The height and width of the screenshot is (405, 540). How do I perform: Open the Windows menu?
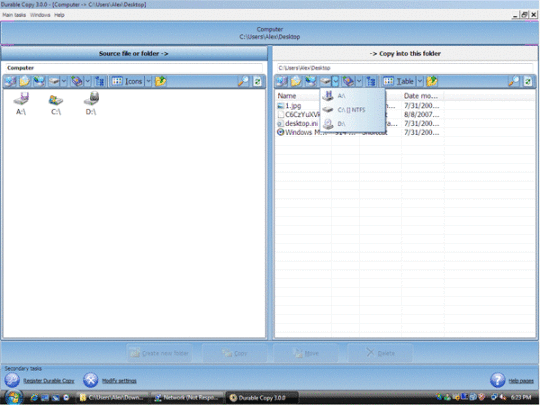40,15
